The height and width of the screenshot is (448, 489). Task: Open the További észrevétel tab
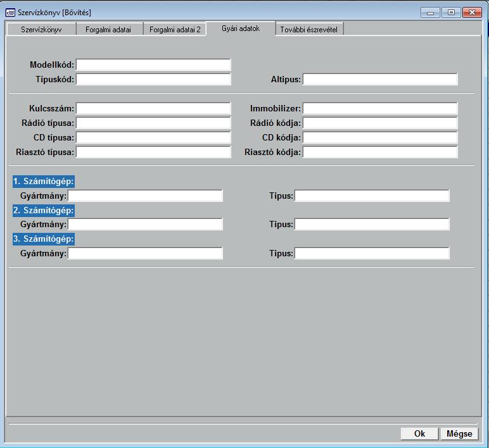click(x=308, y=30)
